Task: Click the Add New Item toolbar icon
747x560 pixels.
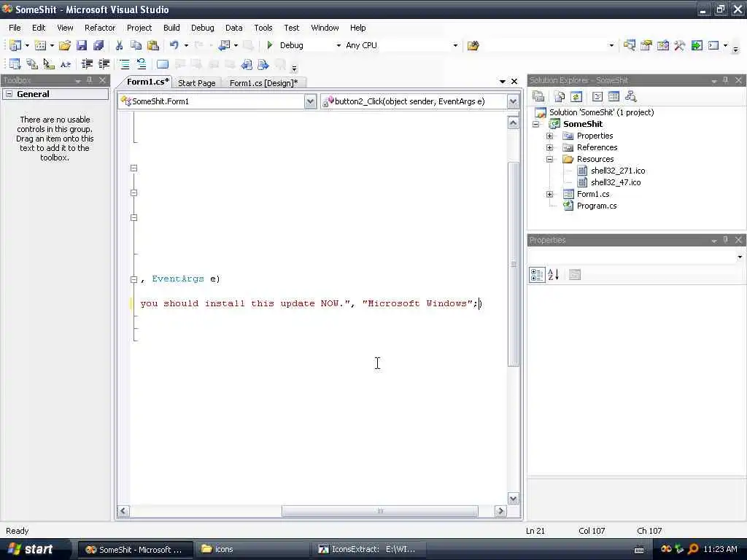Action: (41, 45)
